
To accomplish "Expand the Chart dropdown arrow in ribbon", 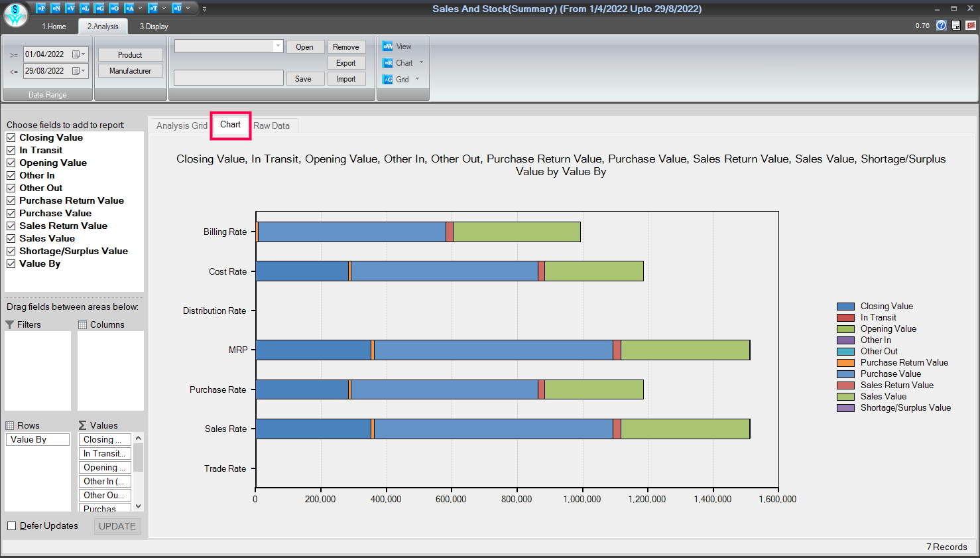I will coord(421,62).
